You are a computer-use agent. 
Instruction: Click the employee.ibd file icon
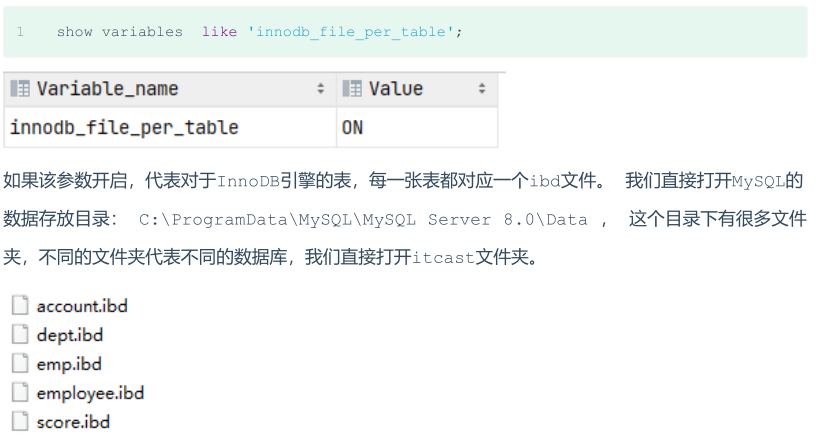(x=19, y=393)
